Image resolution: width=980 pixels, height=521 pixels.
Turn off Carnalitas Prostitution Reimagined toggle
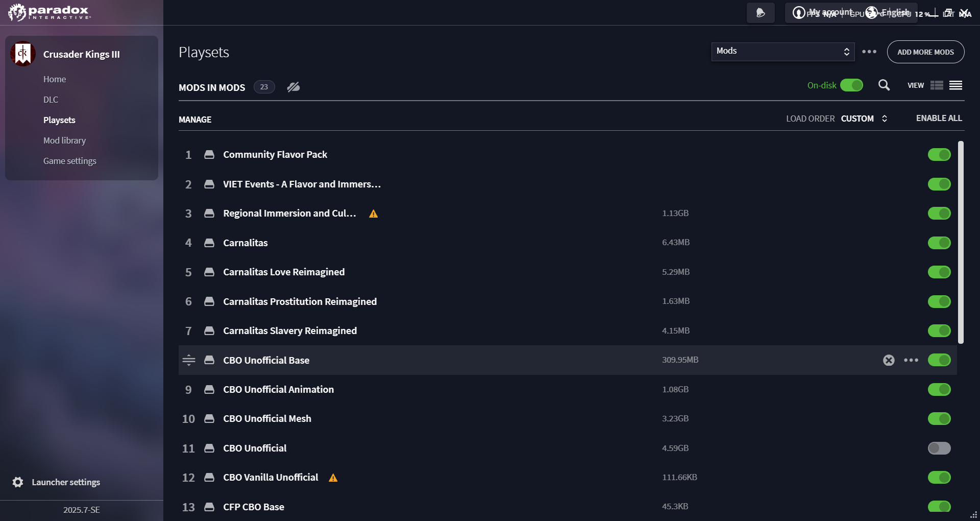[x=939, y=302]
